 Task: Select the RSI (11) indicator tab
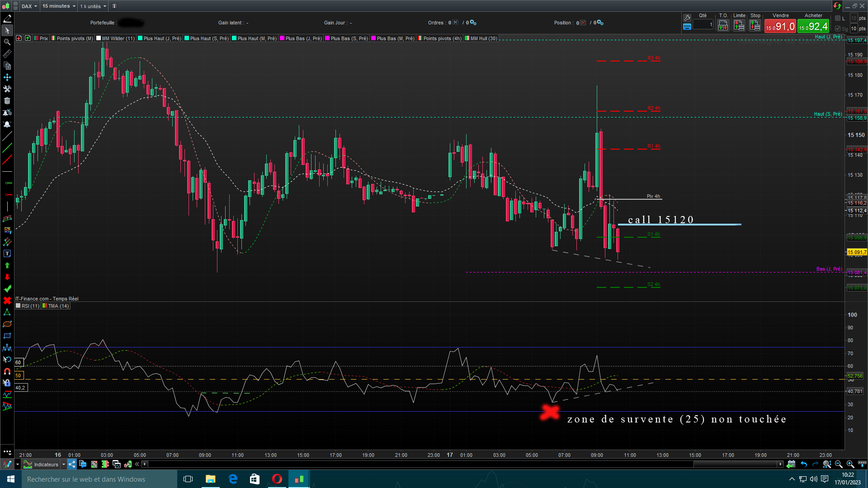[30, 306]
